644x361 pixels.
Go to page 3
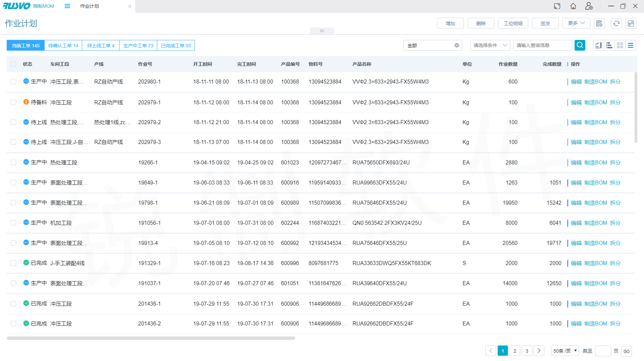[527, 350]
